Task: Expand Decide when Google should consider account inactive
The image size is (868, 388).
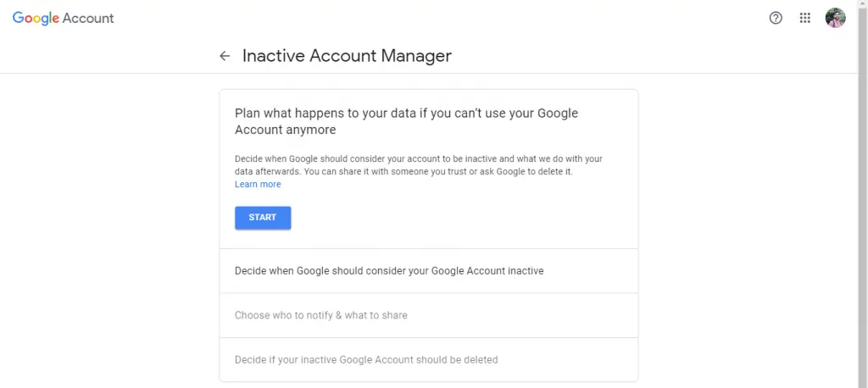Action: pos(428,271)
